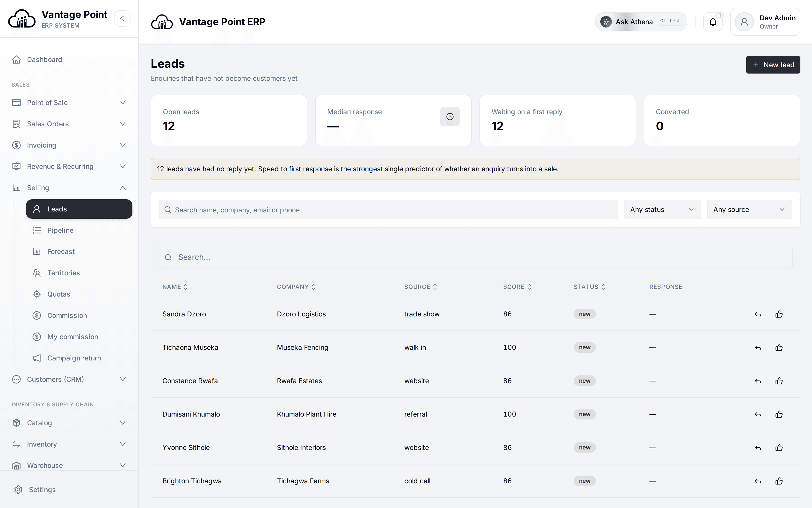Select the Museka Fencing company cell

pyautogui.click(x=303, y=347)
